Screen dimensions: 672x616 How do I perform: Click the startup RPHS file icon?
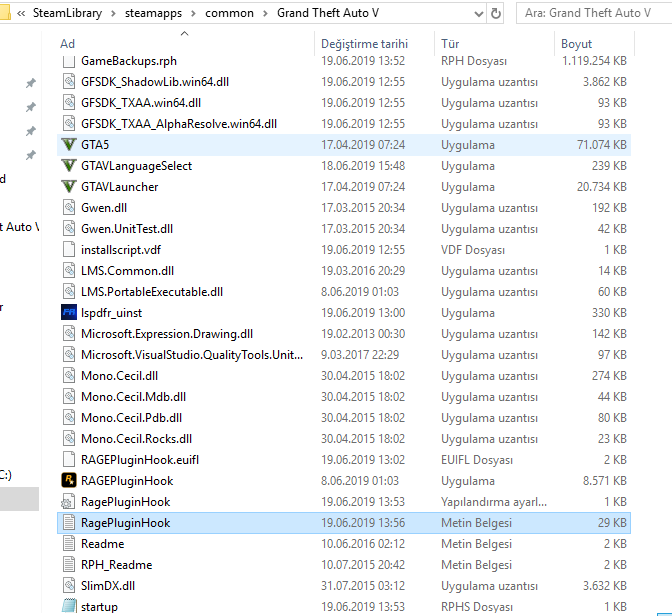pos(69,607)
